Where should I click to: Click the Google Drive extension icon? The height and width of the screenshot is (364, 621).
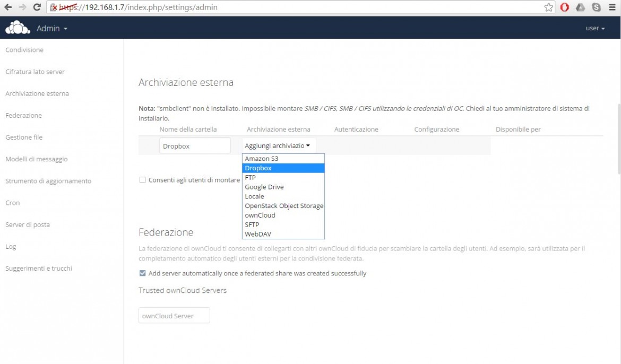(580, 7)
